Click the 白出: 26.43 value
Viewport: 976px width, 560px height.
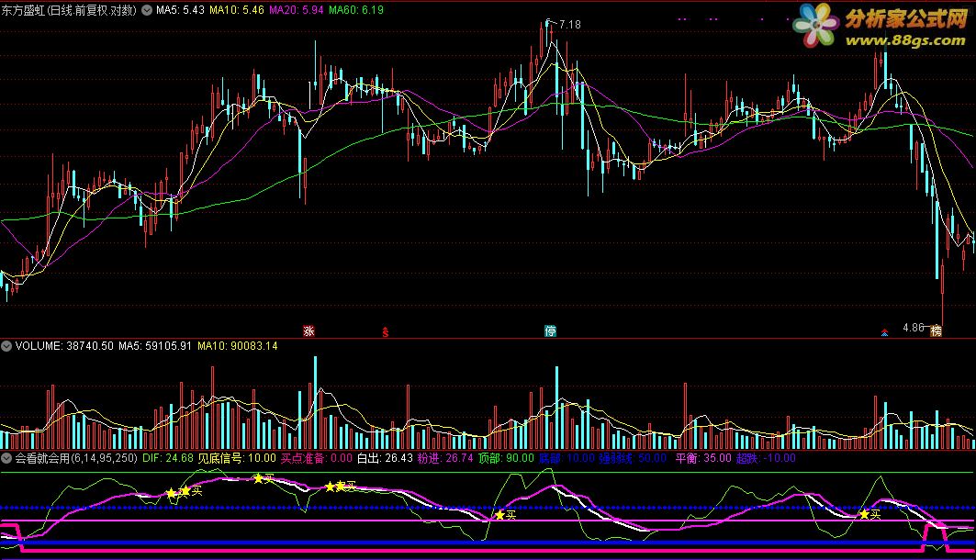[385, 459]
